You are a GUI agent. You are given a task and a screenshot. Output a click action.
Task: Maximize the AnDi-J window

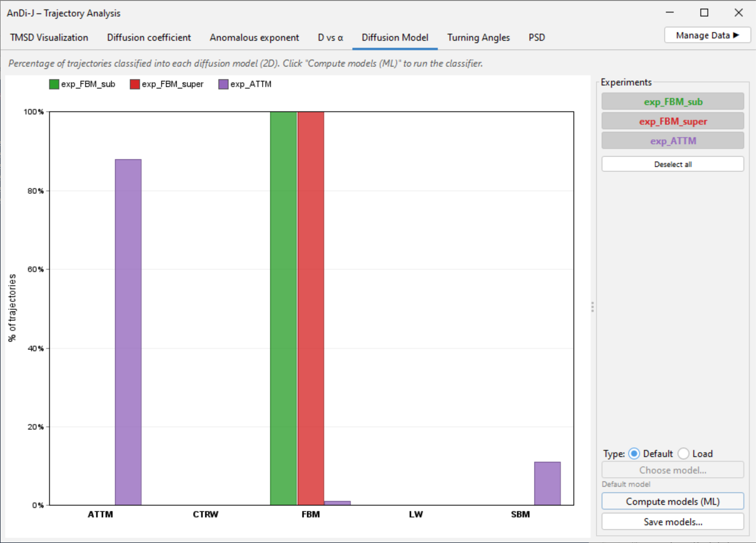(704, 13)
